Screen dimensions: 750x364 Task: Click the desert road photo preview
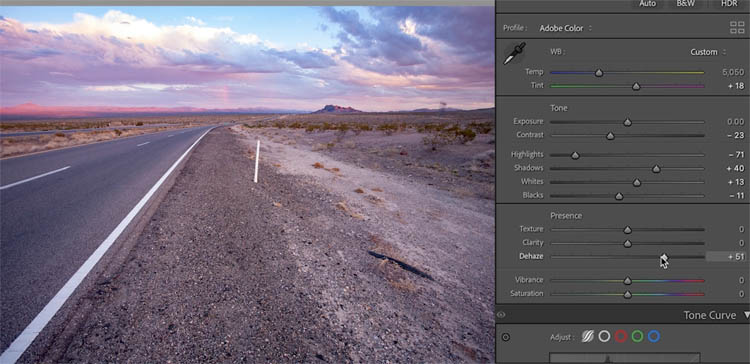(247, 184)
